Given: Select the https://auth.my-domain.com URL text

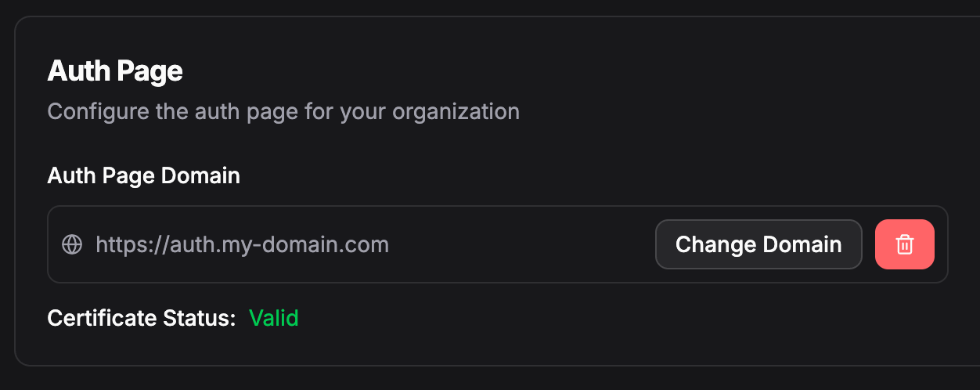Looking at the screenshot, I should [x=242, y=244].
